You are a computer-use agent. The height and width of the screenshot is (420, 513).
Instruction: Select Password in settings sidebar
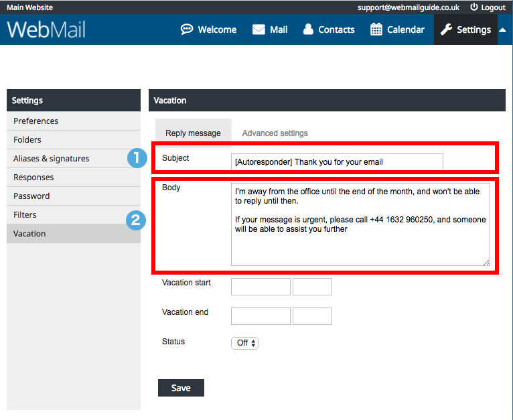click(x=74, y=196)
